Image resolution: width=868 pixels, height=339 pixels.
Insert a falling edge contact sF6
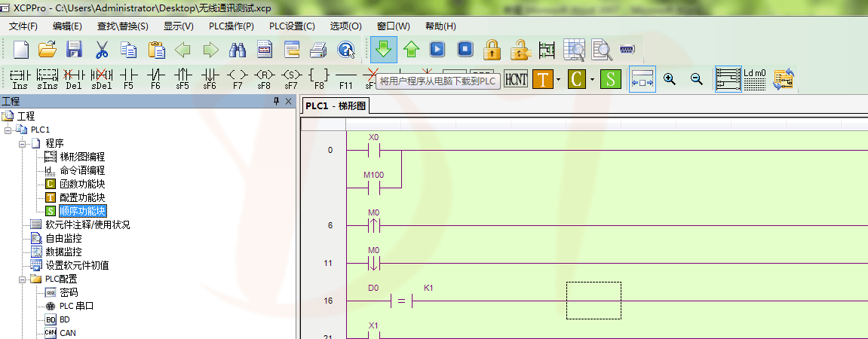(210, 79)
